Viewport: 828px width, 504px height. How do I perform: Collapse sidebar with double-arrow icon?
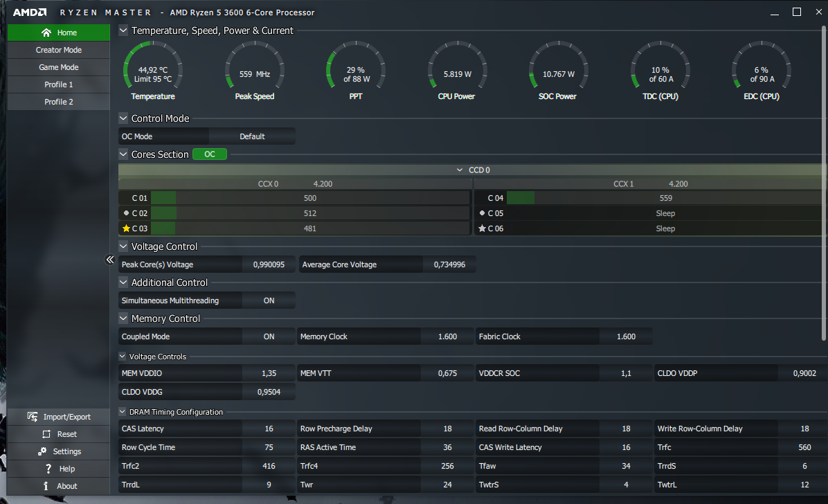point(109,260)
